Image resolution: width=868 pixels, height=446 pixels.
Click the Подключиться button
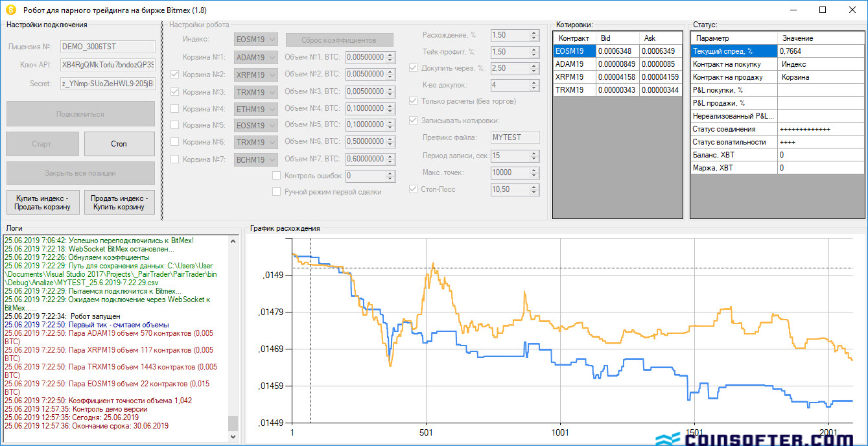pos(80,114)
